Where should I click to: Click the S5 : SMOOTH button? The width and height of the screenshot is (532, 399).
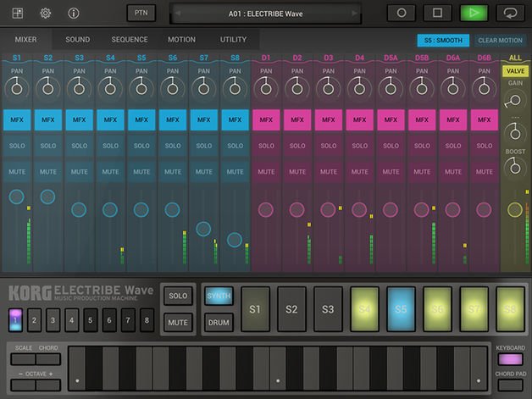[443, 41]
